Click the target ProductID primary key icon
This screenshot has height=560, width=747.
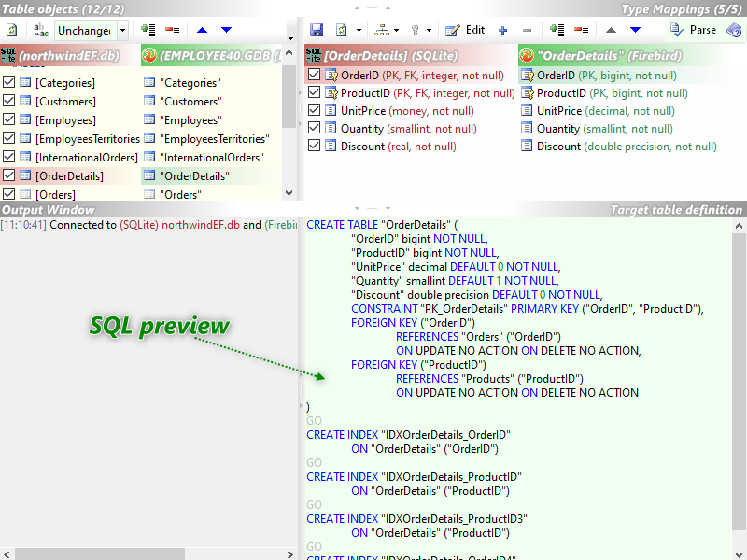[x=527, y=92]
